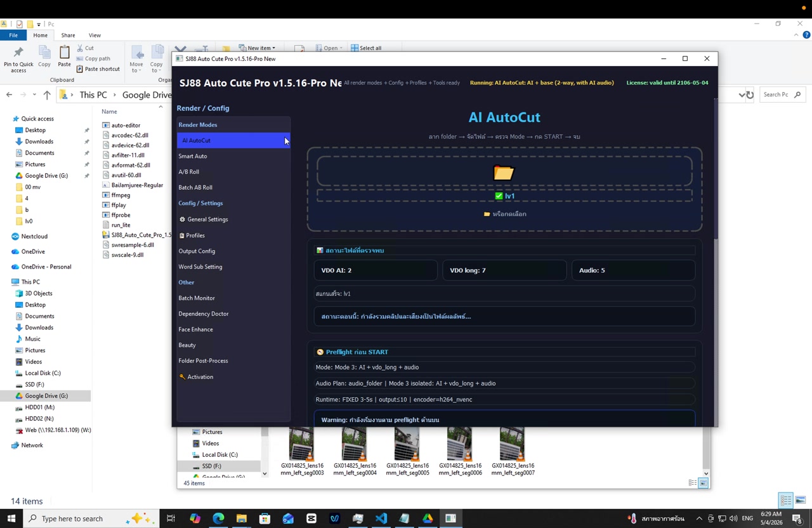Click the folder drop zone icon
This screenshot has height=528, width=812.
pos(504,173)
